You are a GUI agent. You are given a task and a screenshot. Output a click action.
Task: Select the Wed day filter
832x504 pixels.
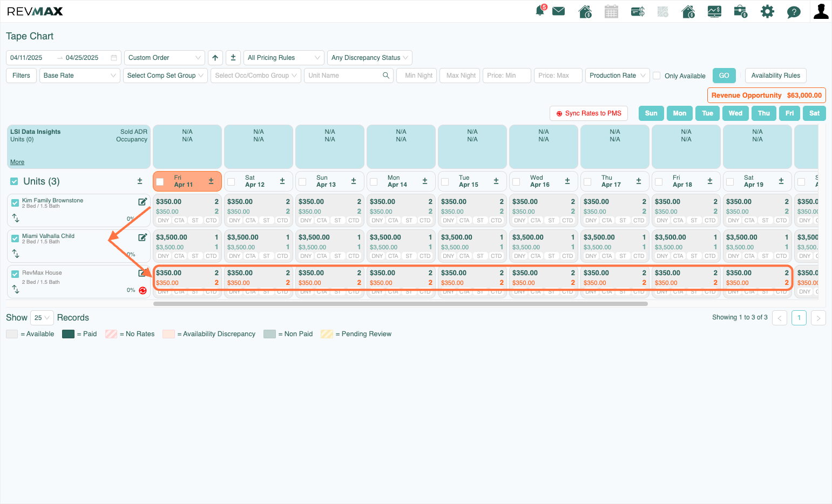735,113
